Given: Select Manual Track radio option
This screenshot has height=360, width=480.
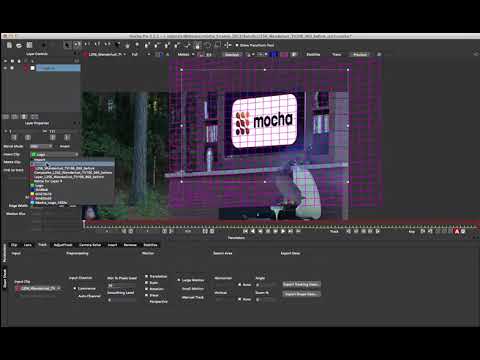Looking at the screenshot, I should pos(179,297).
